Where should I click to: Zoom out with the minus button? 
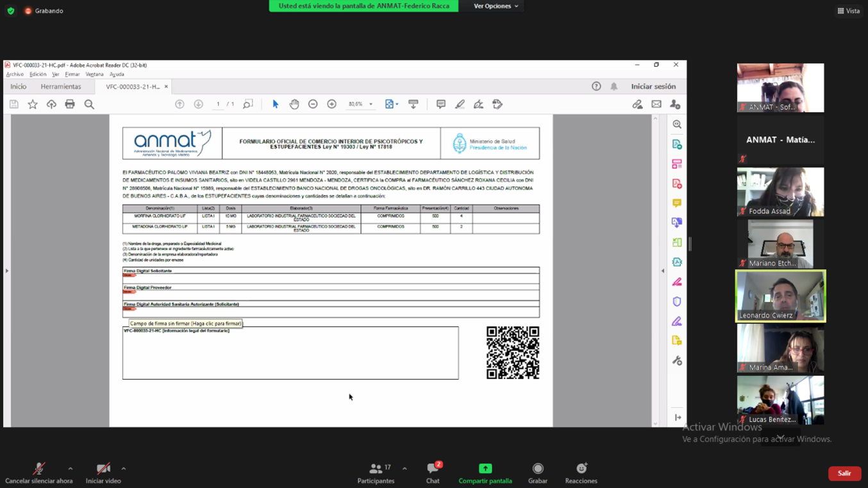tap(313, 104)
